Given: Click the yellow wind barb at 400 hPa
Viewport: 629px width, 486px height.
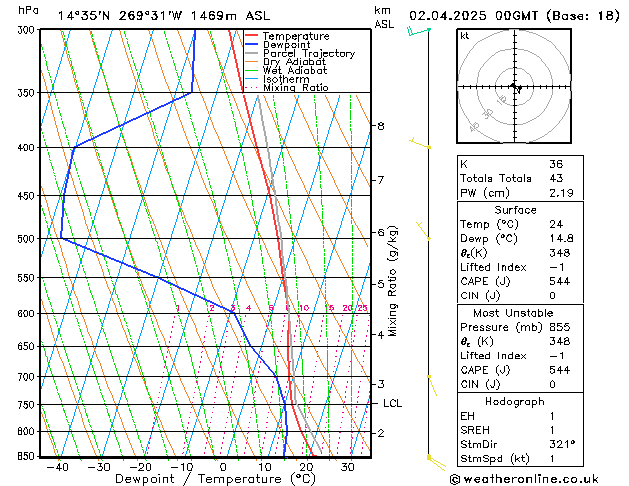Looking at the screenshot, I should [x=420, y=143].
